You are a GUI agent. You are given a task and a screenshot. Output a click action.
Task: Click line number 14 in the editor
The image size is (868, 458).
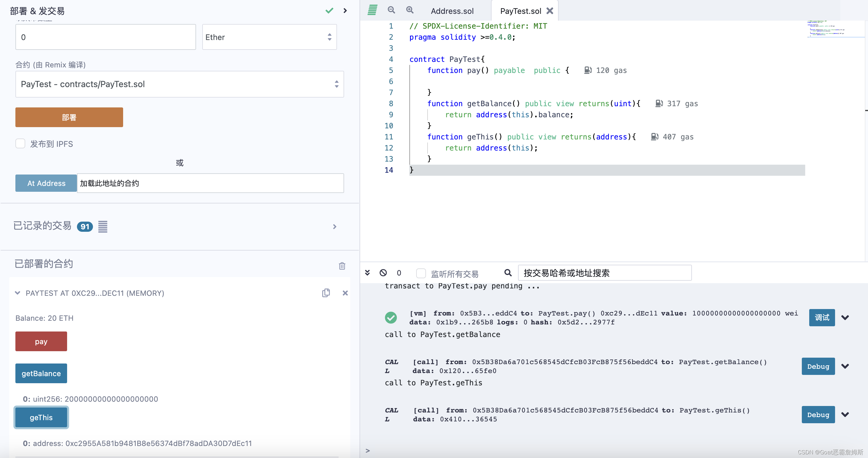(x=389, y=170)
